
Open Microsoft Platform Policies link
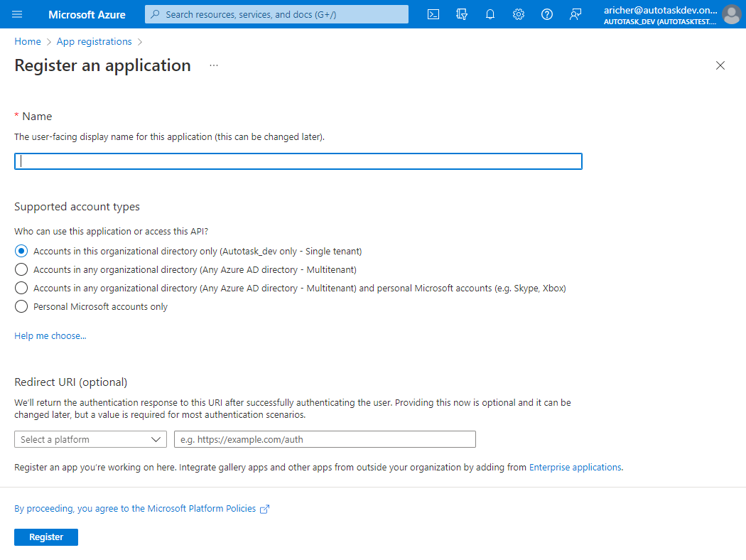click(135, 509)
